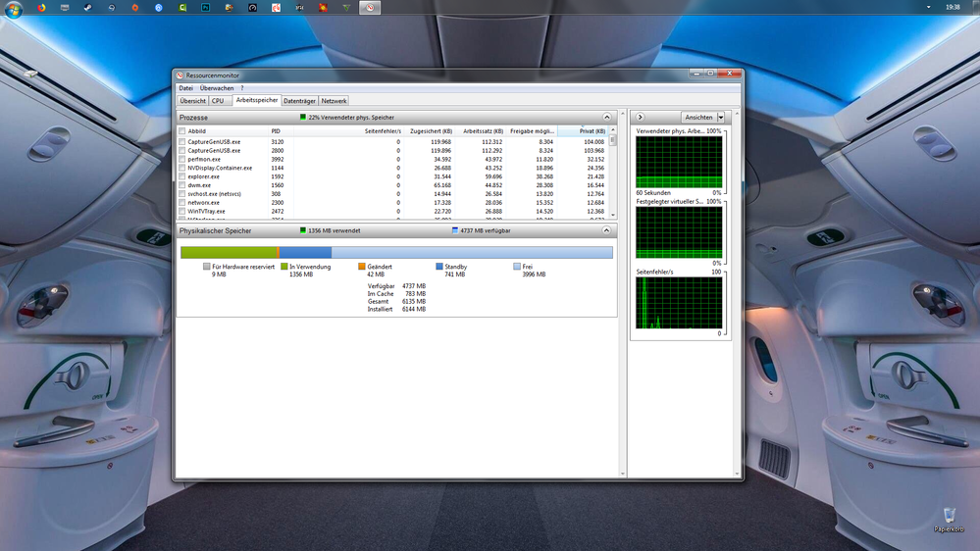The width and height of the screenshot is (980, 551).
Task: Click the blue Standby legend swatch
Action: tap(439, 266)
